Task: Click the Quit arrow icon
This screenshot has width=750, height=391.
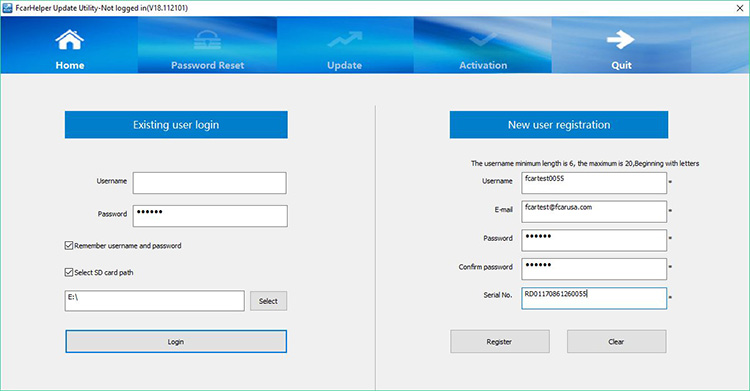Action: (620, 40)
